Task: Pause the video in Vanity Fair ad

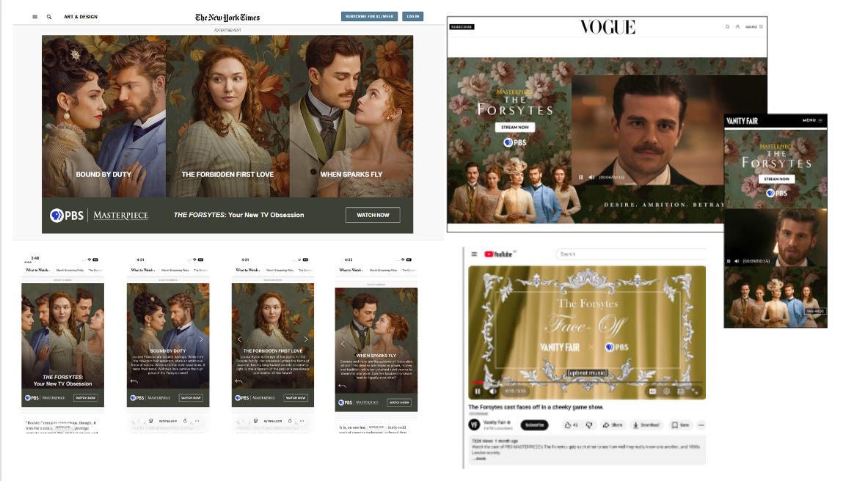Action: 729,261
